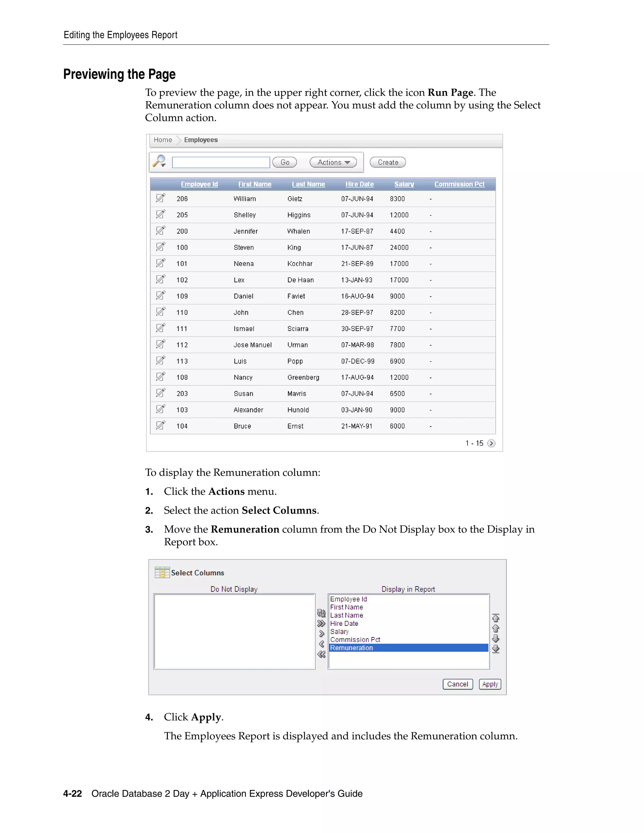Open the edit icon for Neena Kochhar
The image size is (644, 833).
tap(161, 263)
